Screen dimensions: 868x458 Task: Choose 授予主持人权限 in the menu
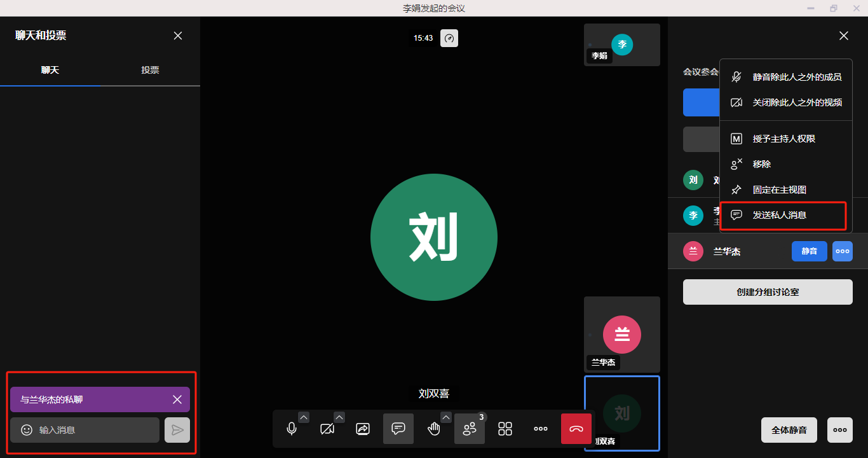point(783,139)
